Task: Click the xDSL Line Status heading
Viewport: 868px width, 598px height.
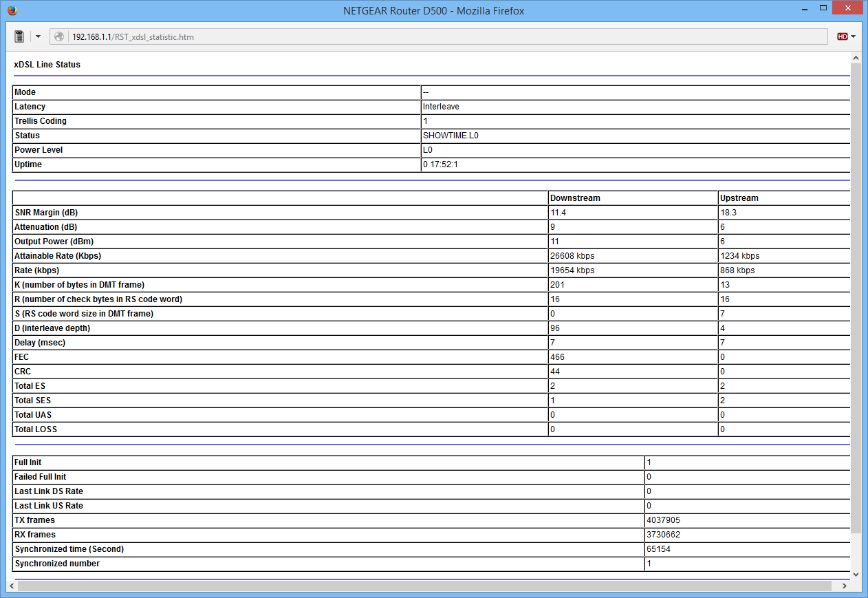Action: click(47, 65)
